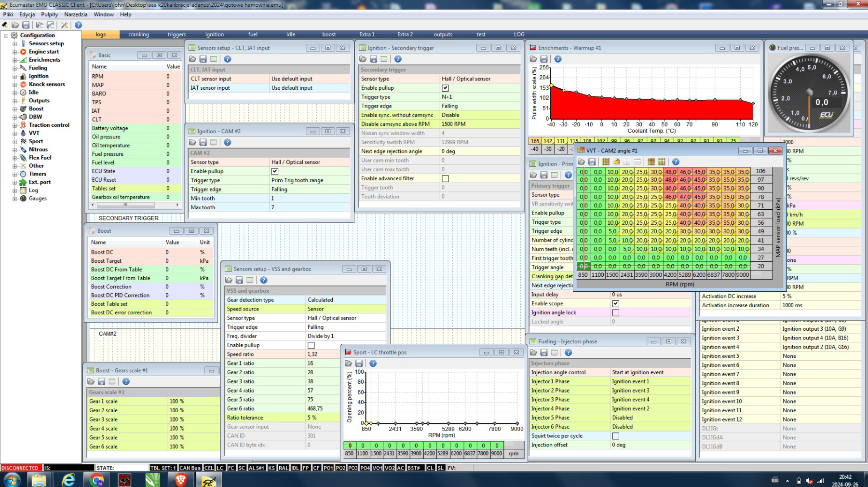Expand the Sensors setup tree node
Screen dimensions: 868x487
pos(15,43)
